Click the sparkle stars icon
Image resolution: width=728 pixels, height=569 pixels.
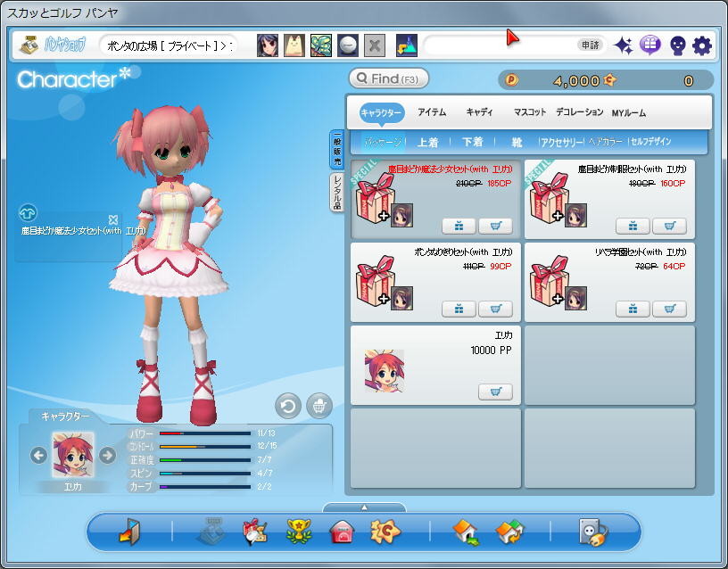(x=624, y=45)
